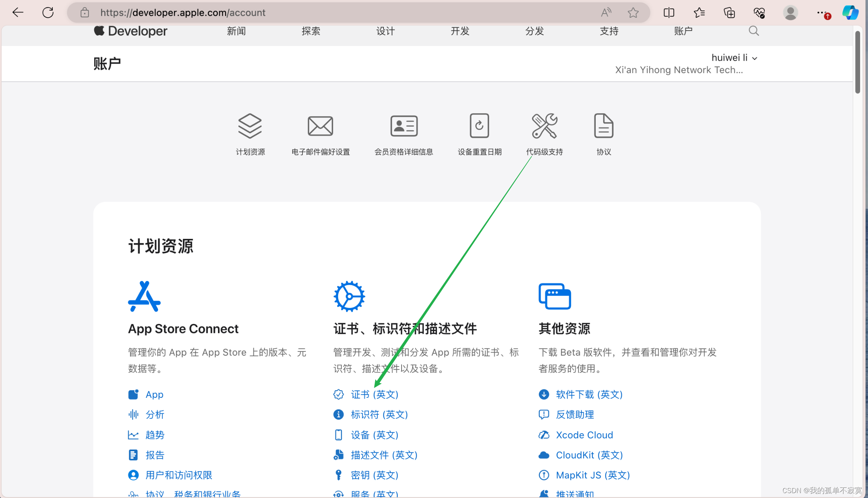Open the browser profile avatar
Screen dimensions: 868x498
(x=790, y=12)
